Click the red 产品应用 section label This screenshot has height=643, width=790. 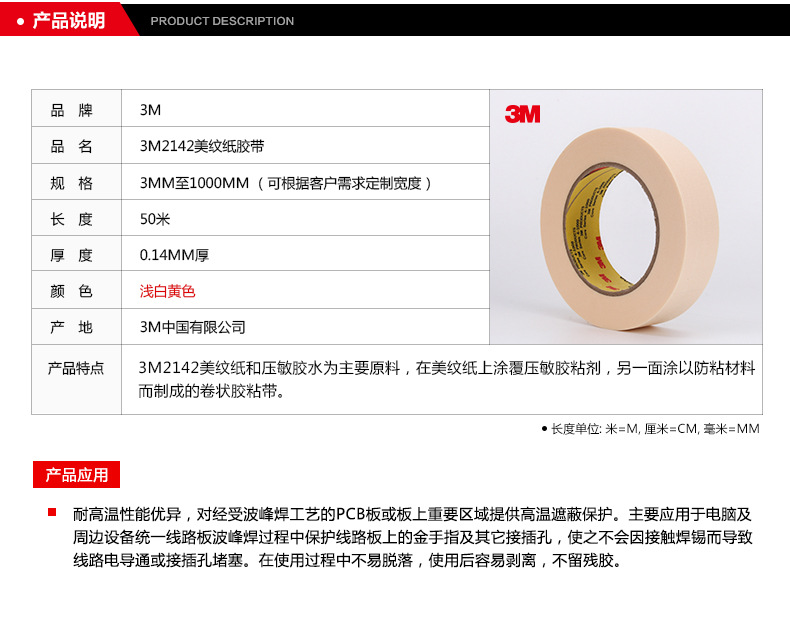point(77,474)
